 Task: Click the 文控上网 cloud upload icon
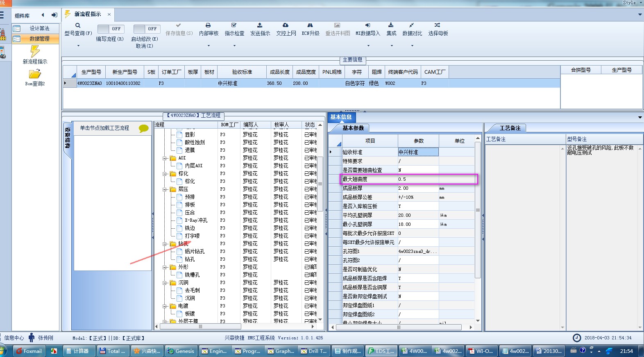click(286, 25)
